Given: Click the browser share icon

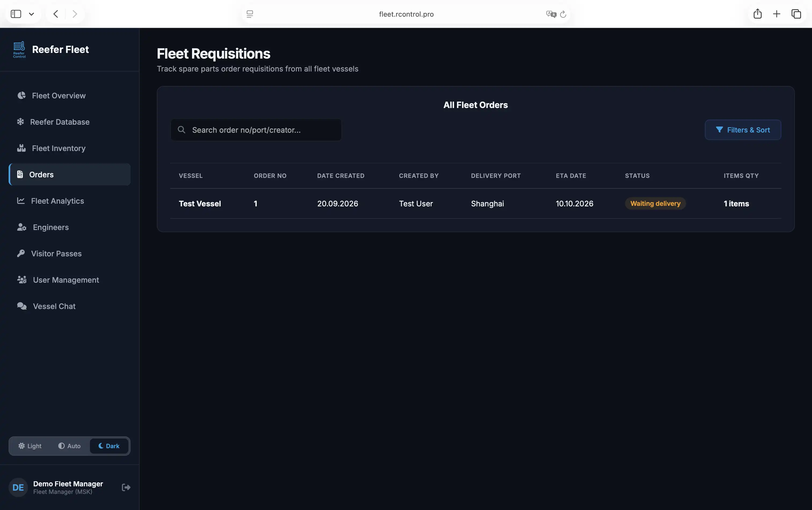Looking at the screenshot, I should [x=757, y=13].
